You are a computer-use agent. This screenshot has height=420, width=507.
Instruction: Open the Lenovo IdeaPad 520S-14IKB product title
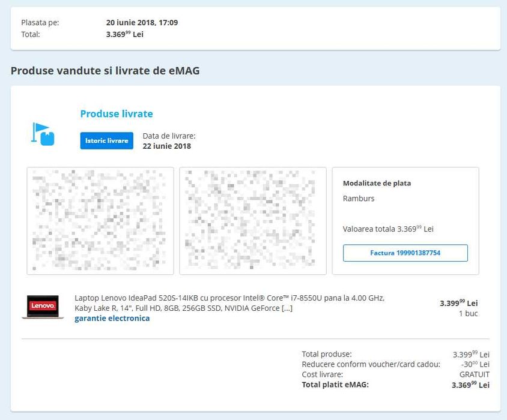point(229,303)
